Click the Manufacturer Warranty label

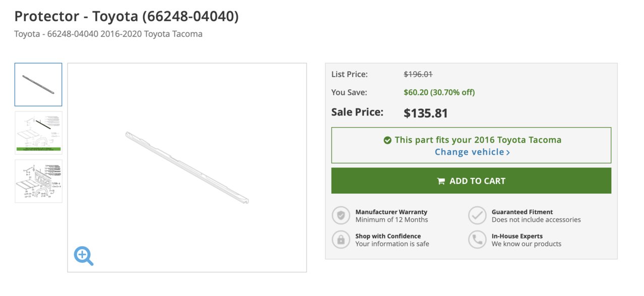391,212
